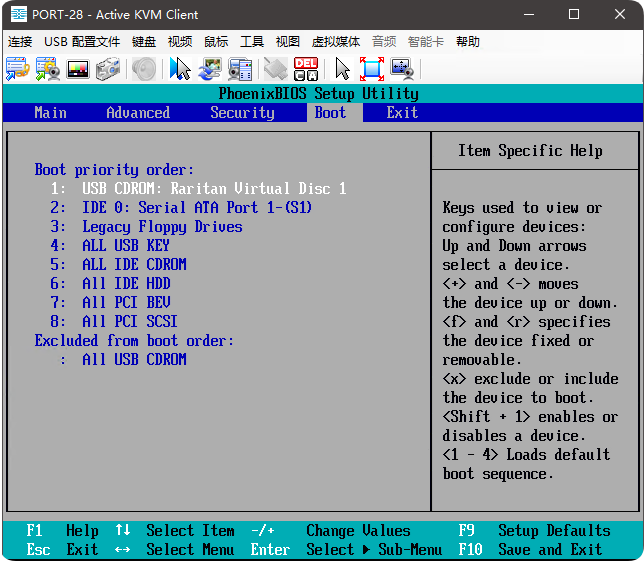Switch to full screen with red-arrows icon

pos(372,69)
